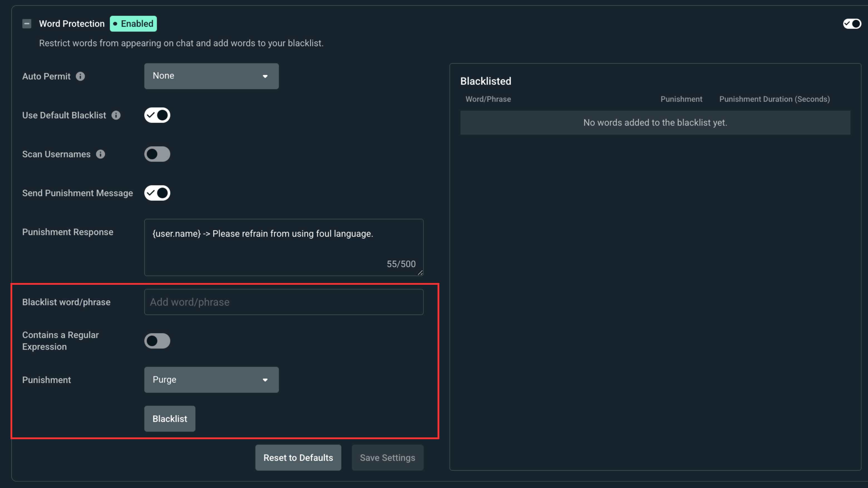The image size is (868, 488).
Task: Click the Scan Usernames info icon
Action: 100,154
